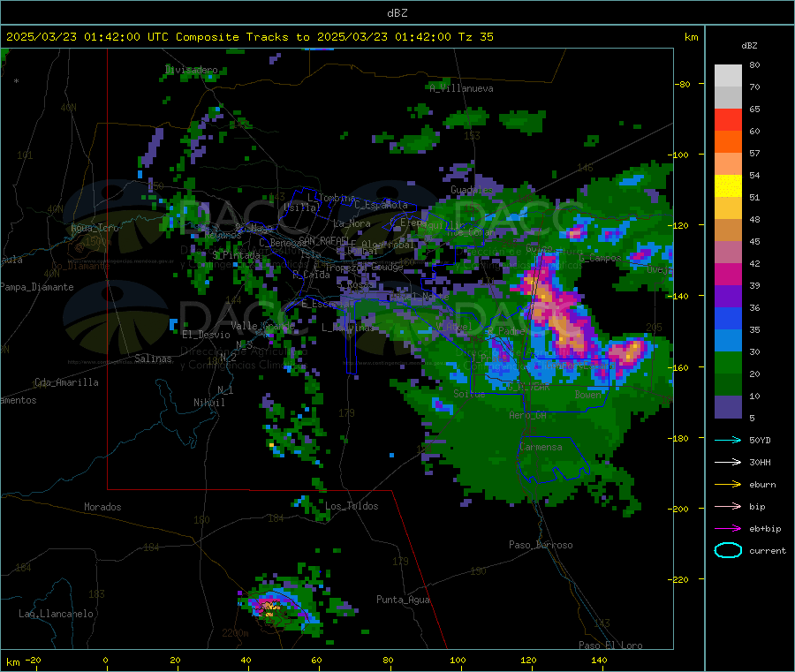The image size is (795, 672).
Task: Click the 'Divisadero' map label
Action: tap(192, 70)
